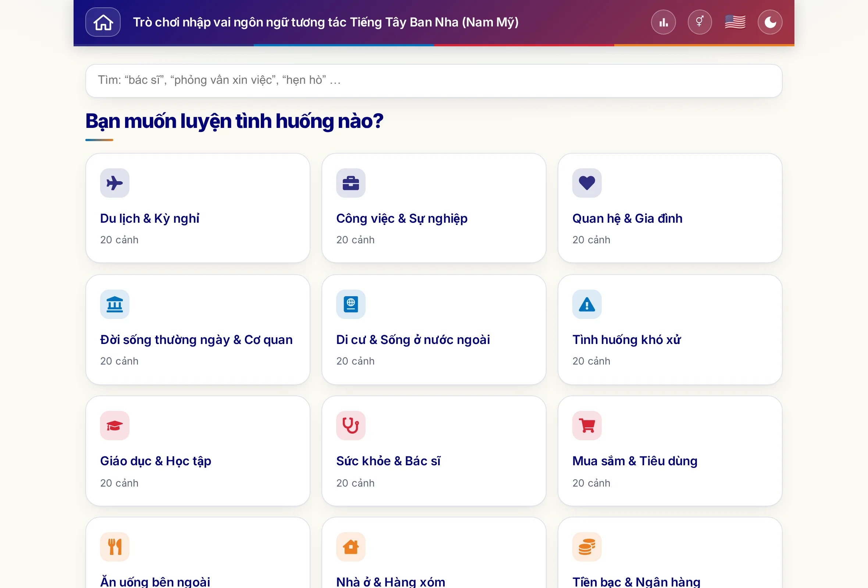
Task: Click the airplane icon for travel
Action: click(x=115, y=183)
